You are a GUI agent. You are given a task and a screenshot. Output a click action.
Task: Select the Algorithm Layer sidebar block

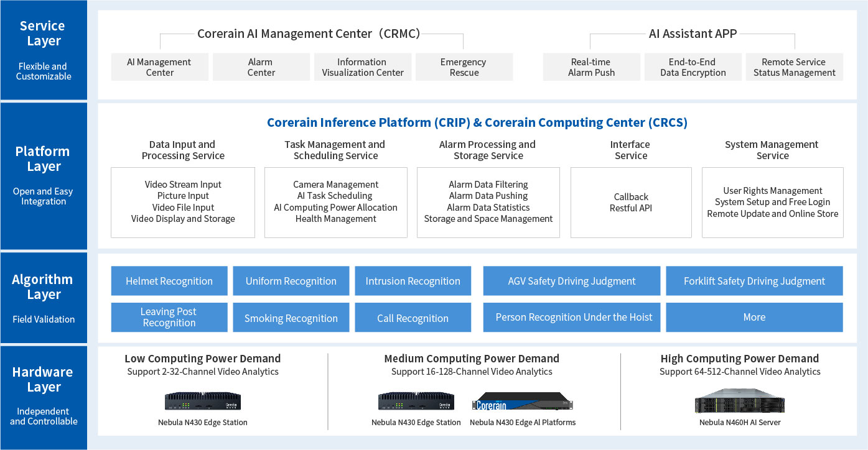click(44, 298)
